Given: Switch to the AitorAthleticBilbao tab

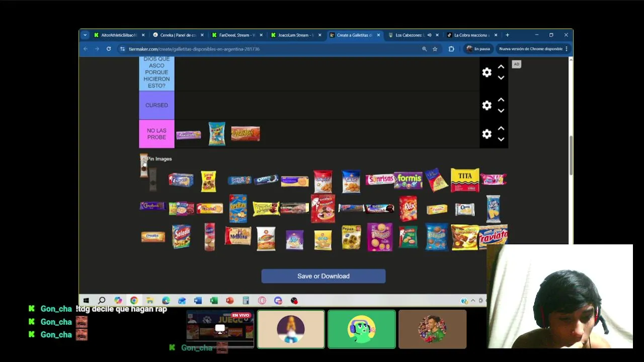Looking at the screenshot, I should 119,35.
